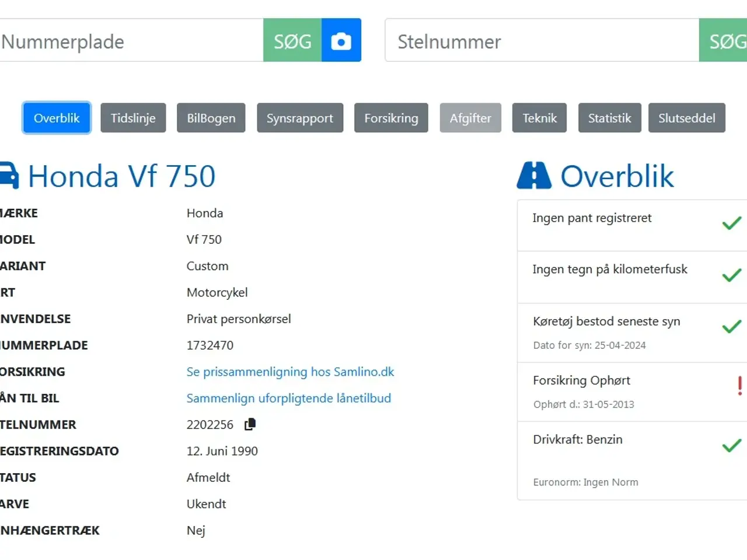Click the mærke value Honda
Viewport: 747px width, 560px height.
click(x=205, y=213)
